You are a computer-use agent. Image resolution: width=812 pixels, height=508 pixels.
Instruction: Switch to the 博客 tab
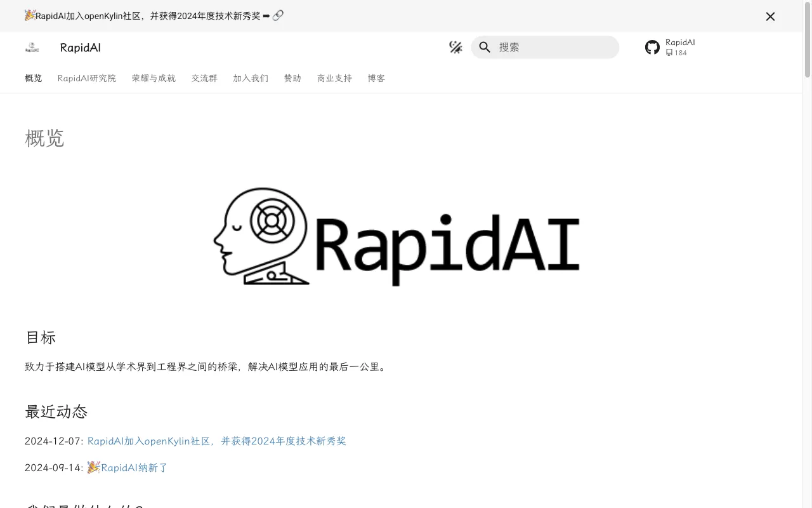[376, 78]
